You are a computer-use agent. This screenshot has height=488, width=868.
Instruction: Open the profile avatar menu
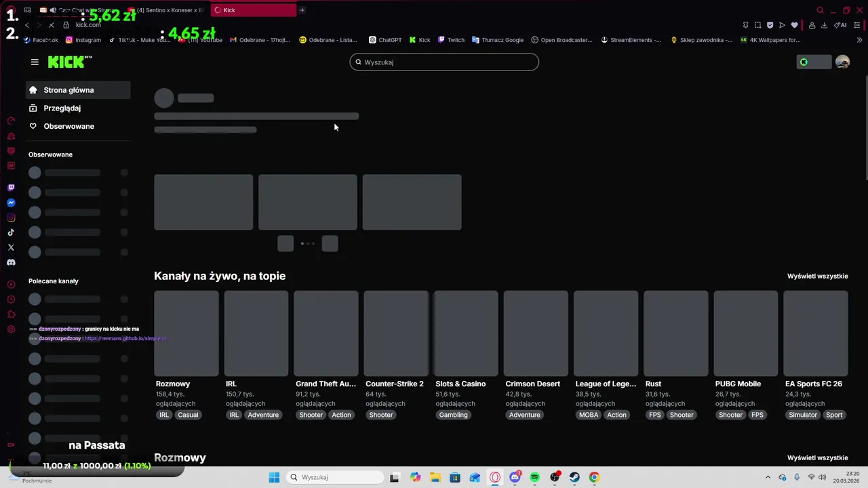pyautogui.click(x=842, y=62)
